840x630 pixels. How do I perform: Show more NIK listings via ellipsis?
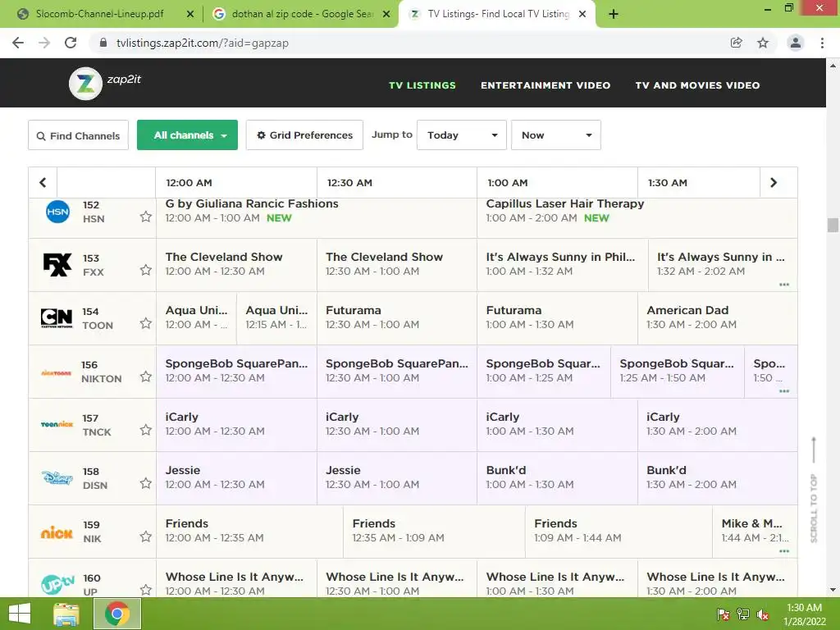(784, 551)
